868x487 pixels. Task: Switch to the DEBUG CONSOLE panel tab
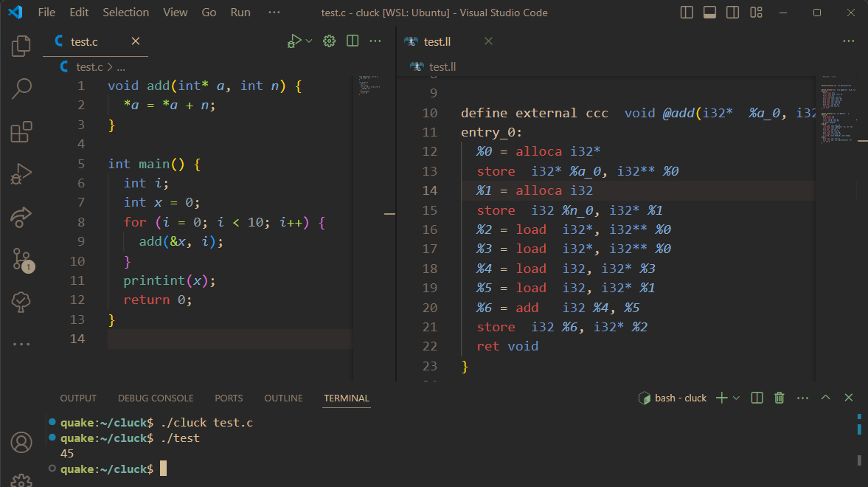point(156,398)
